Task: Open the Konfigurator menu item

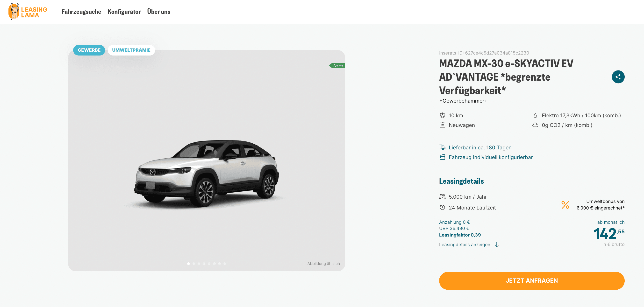Action: [124, 12]
